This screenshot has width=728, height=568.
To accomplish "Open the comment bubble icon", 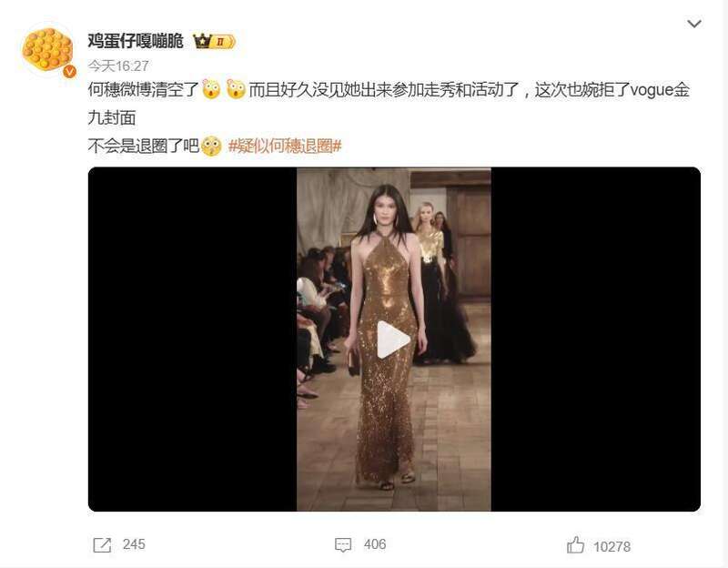I will [343, 544].
